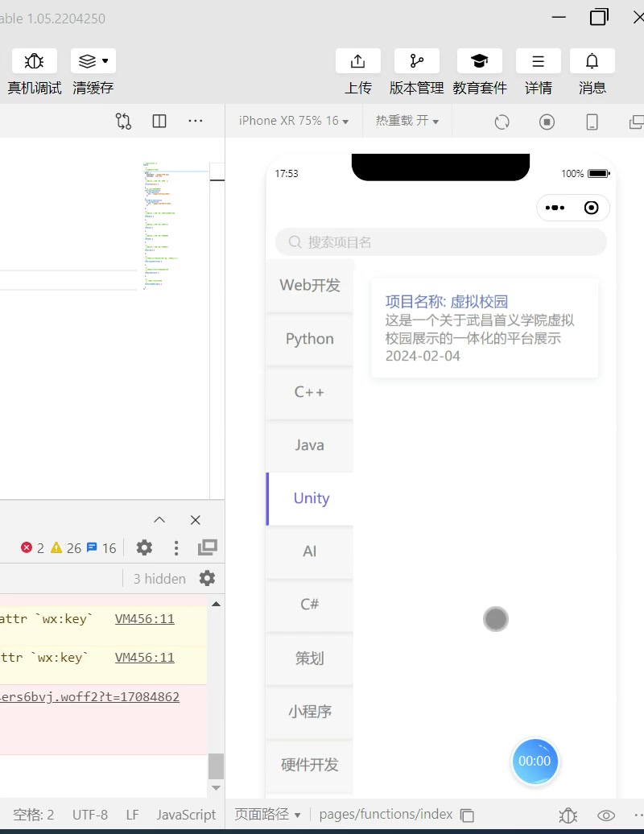644x834 pixels.
Task: Open iPhone XR device dropdown
Action: (x=294, y=121)
